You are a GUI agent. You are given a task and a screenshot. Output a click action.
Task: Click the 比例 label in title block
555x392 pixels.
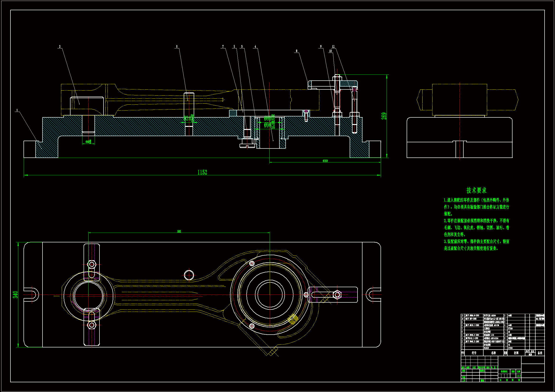(x=518, y=371)
